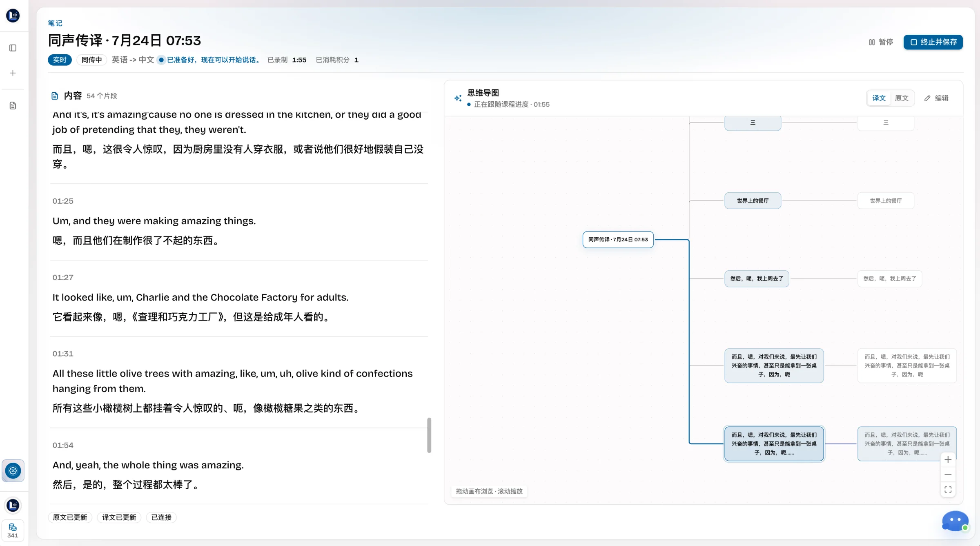Click the 笔记 breadcrumb link
The image size is (980, 546).
[x=55, y=23]
